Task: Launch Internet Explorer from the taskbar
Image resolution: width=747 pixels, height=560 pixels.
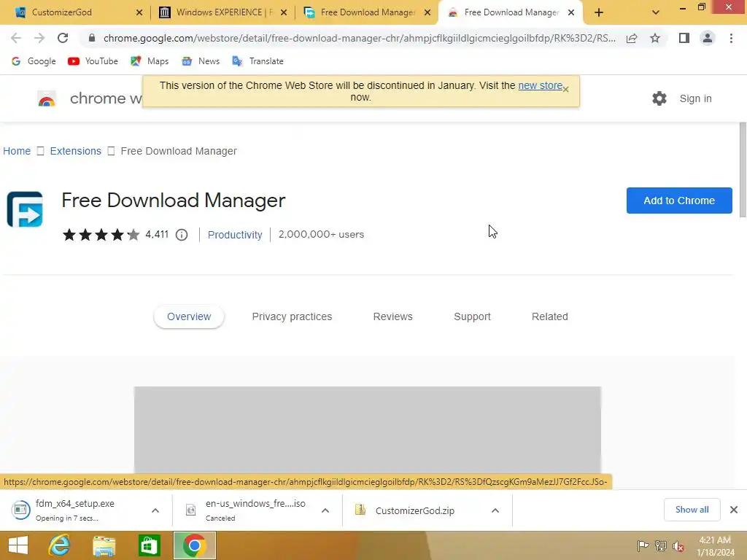Action: coord(59,545)
